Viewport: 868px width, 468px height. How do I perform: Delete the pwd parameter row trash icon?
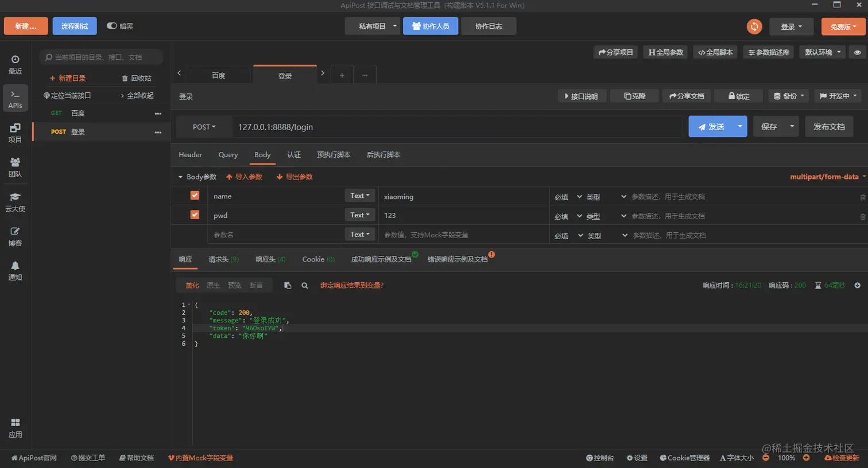click(862, 217)
